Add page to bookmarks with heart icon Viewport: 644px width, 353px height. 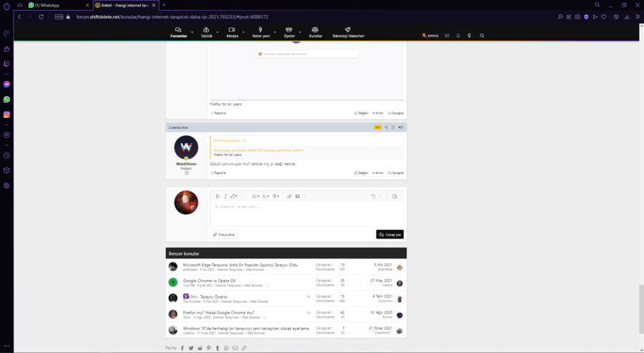(604, 17)
